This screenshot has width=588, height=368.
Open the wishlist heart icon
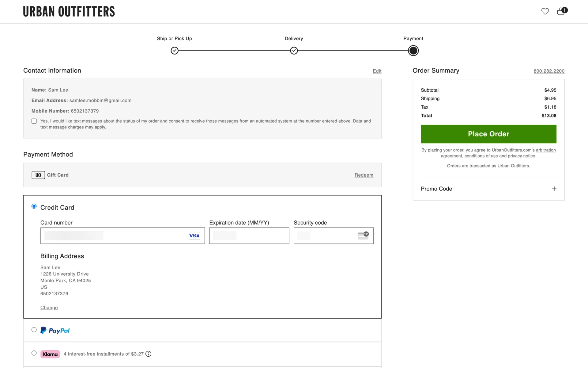(545, 11)
